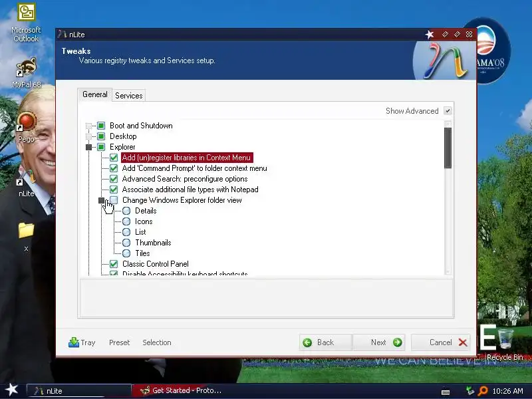
Task: Collapse the Explorer tree node
Action: click(88, 147)
